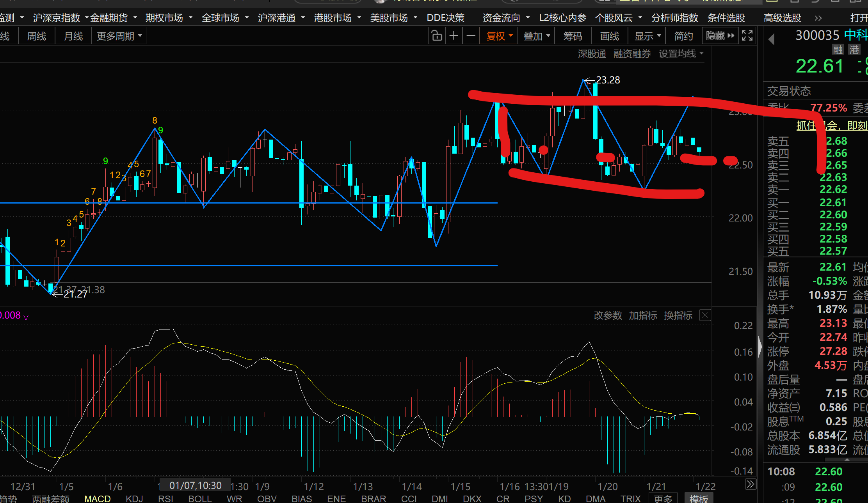The width and height of the screenshot is (868, 503).
Task: Switch to the KDJ indicator tab
Action: pos(134,499)
